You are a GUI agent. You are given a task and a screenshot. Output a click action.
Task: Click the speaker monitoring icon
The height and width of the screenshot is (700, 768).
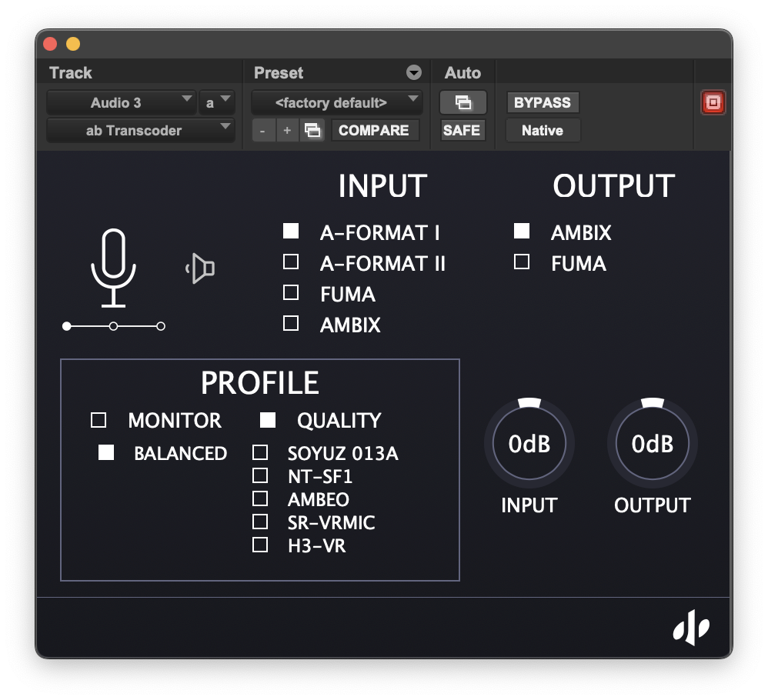tap(199, 266)
